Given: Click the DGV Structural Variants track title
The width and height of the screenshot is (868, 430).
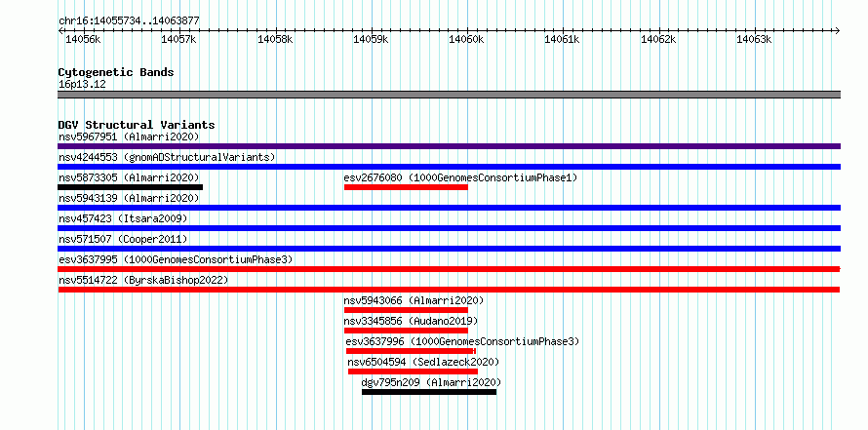Looking at the screenshot, I should tap(137, 125).
